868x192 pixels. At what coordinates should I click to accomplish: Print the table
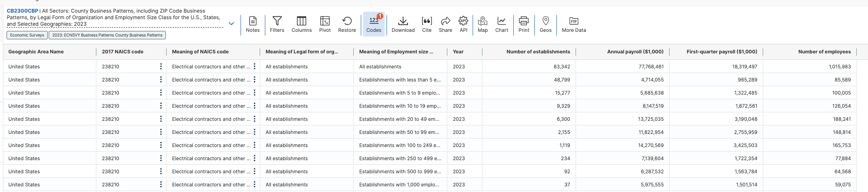point(524,24)
